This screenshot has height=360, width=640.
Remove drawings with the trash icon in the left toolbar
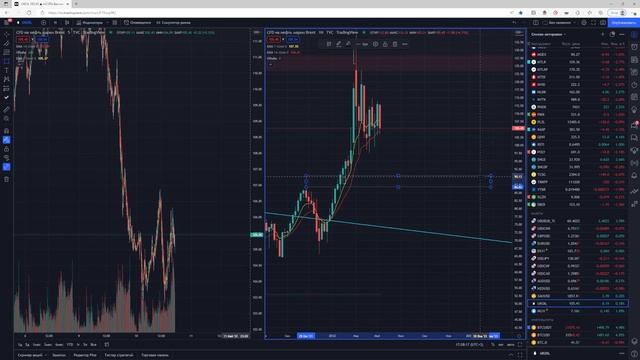(6, 179)
